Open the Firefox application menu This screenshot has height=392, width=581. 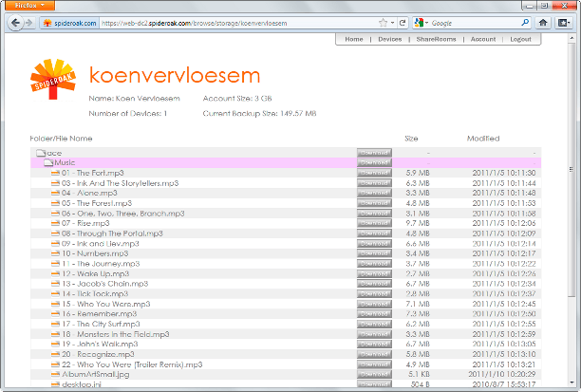click(x=29, y=6)
